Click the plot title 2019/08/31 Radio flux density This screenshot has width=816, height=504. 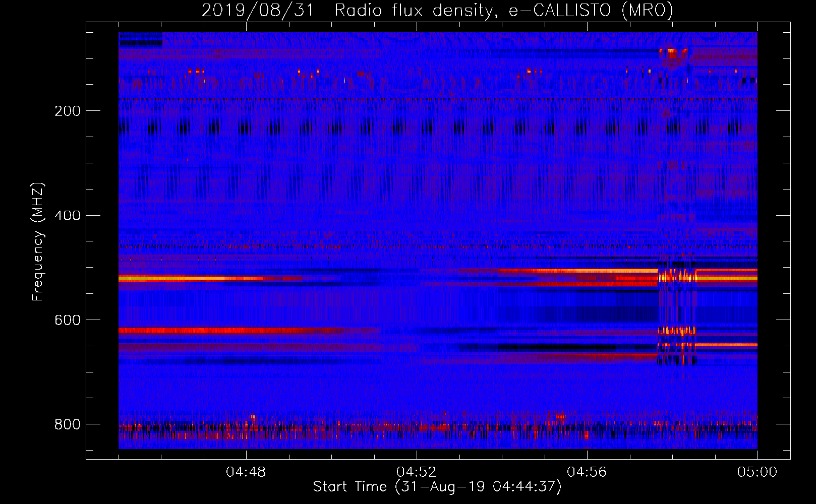point(437,10)
